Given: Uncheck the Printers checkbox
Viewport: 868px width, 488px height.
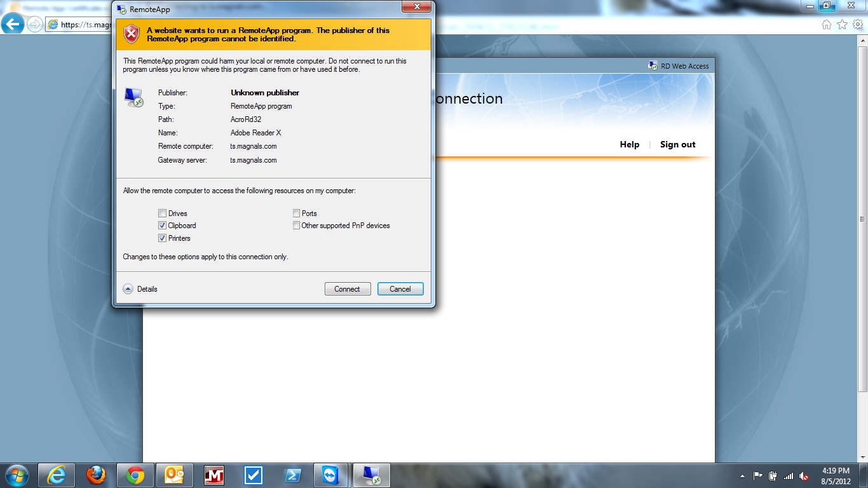Looking at the screenshot, I should coord(163,238).
